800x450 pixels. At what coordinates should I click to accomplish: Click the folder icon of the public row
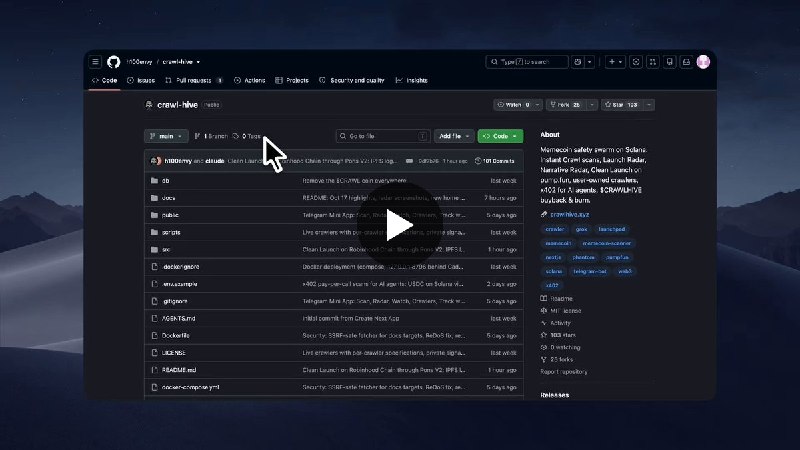[155, 215]
